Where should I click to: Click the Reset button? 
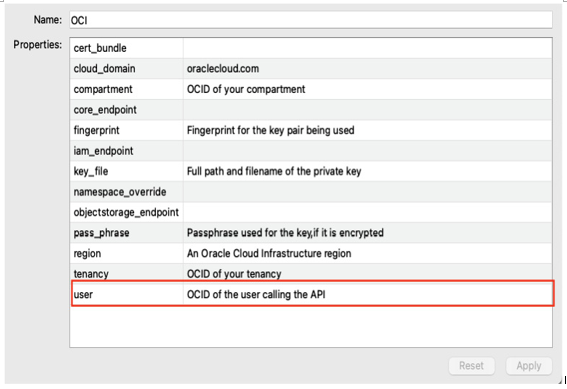pos(472,366)
